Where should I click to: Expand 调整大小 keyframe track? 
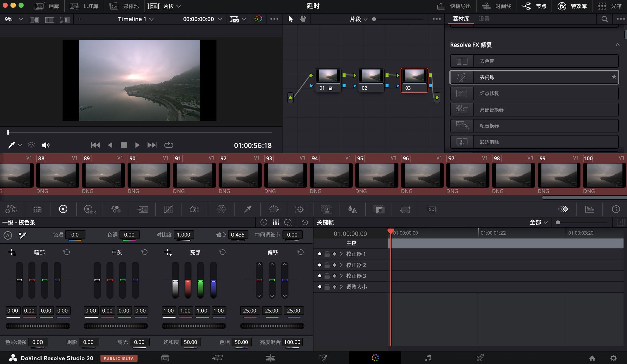[x=341, y=287]
